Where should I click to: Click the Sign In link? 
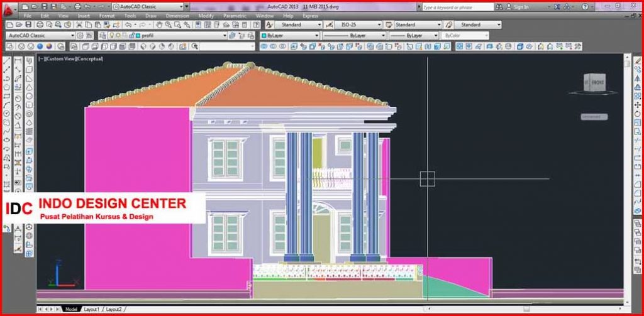pyautogui.click(x=521, y=7)
